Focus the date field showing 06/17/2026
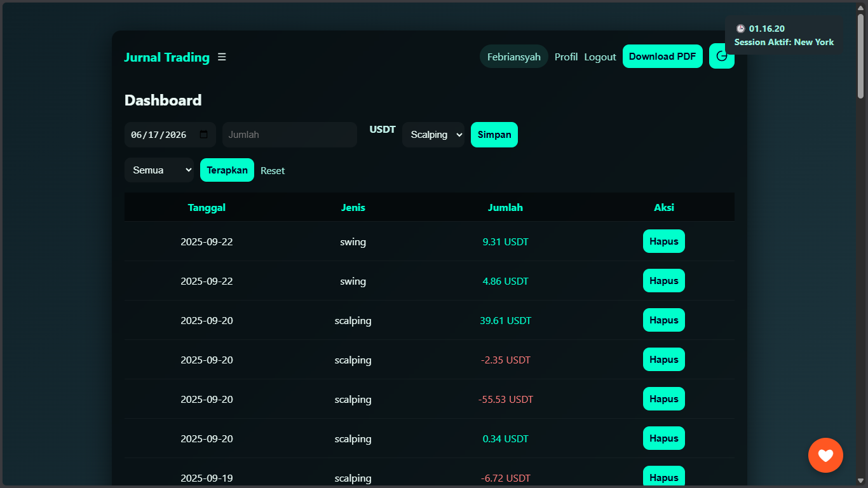 pyautogui.click(x=170, y=135)
